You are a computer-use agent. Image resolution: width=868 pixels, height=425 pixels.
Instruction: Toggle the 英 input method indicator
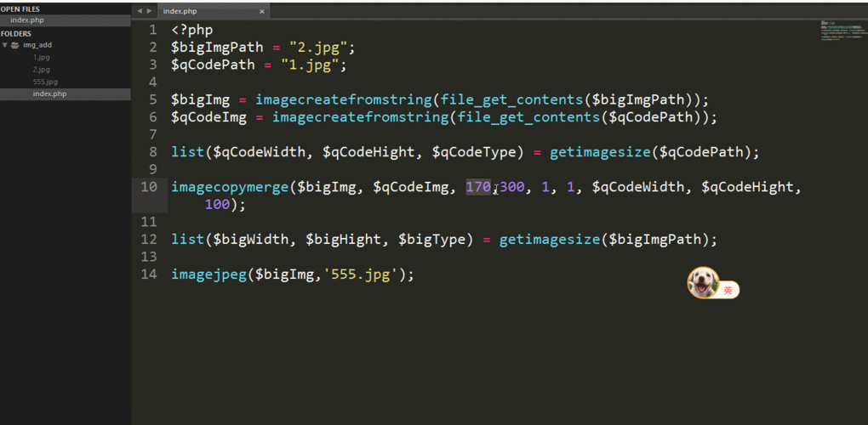[x=728, y=290]
